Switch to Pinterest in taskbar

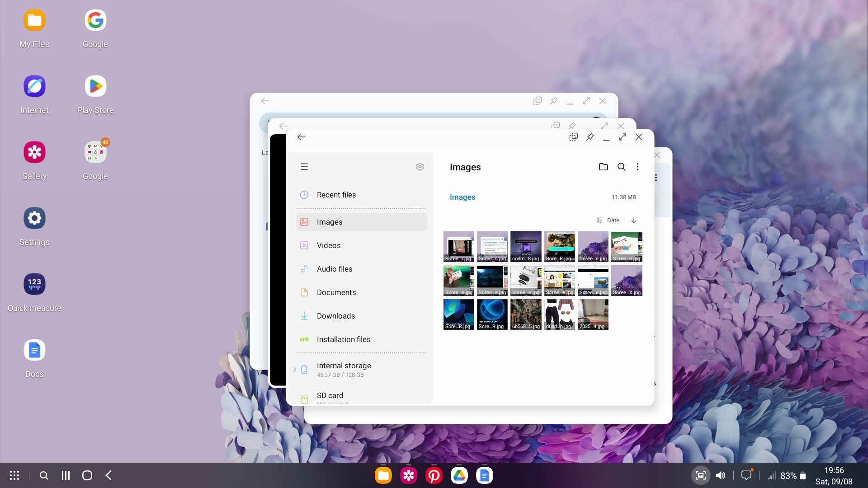(x=434, y=475)
